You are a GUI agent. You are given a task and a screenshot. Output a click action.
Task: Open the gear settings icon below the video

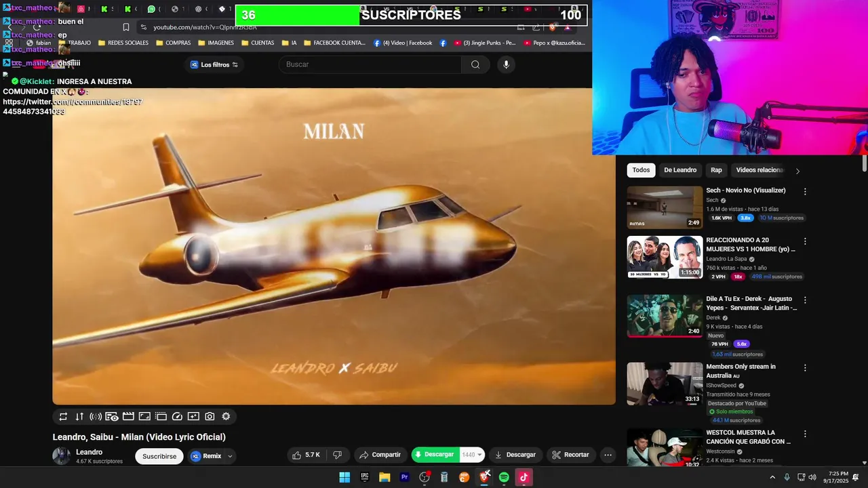point(226,417)
